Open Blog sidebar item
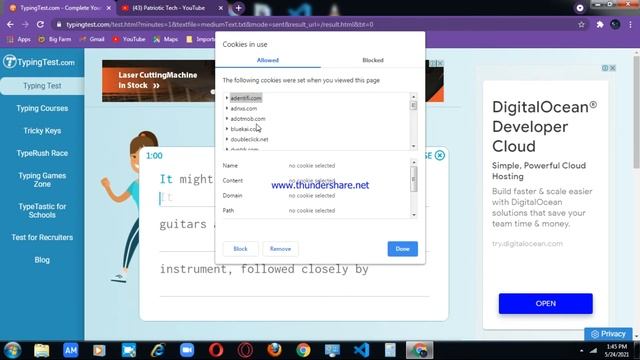 pyautogui.click(x=42, y=260)
